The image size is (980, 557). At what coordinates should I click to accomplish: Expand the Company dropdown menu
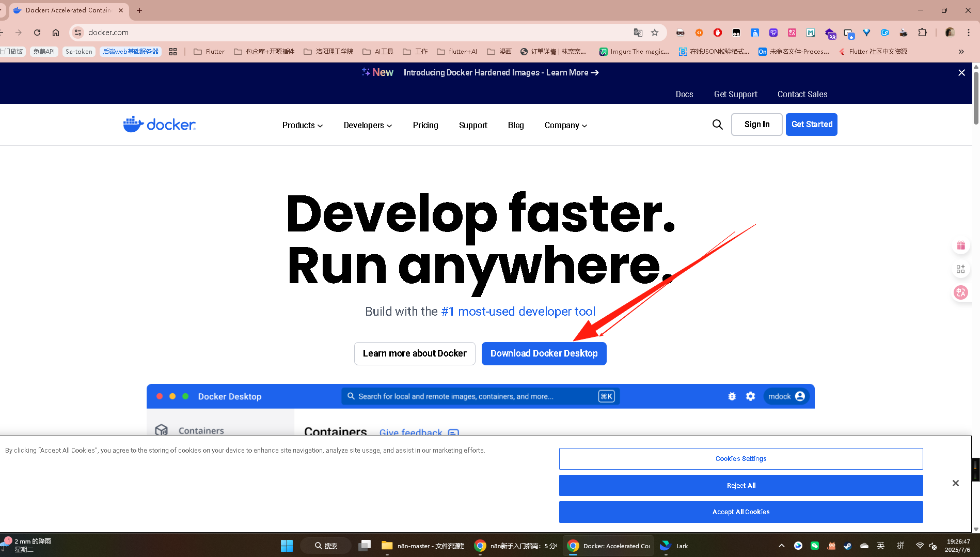tap(566, 125)
